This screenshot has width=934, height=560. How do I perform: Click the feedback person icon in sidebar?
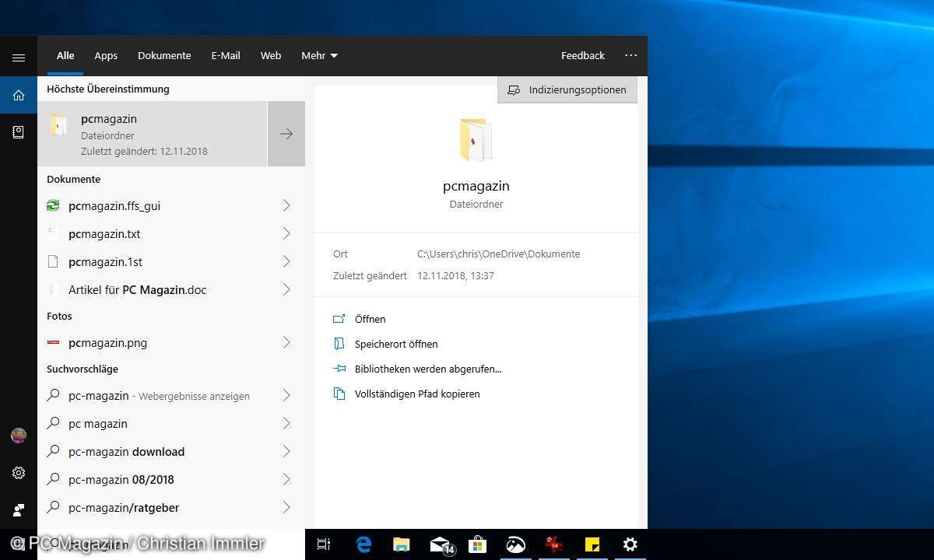click(x=19, y=510)
